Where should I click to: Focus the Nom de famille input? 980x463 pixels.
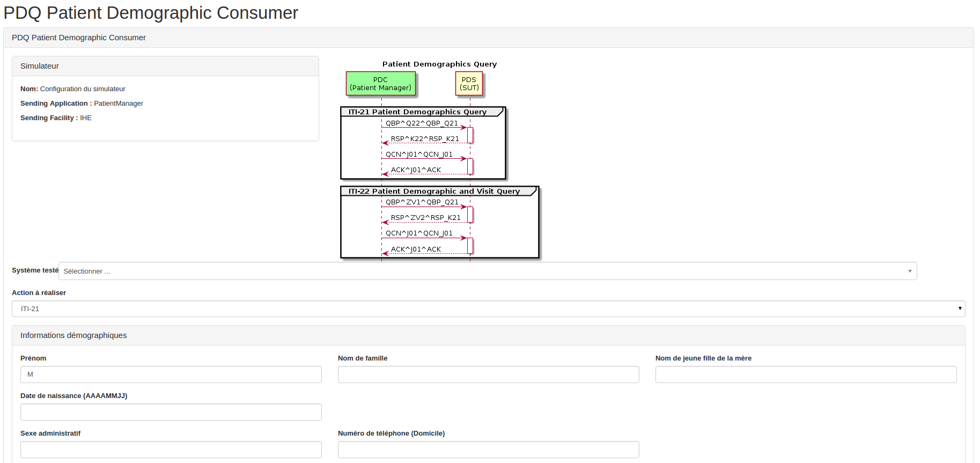(488, 374)
